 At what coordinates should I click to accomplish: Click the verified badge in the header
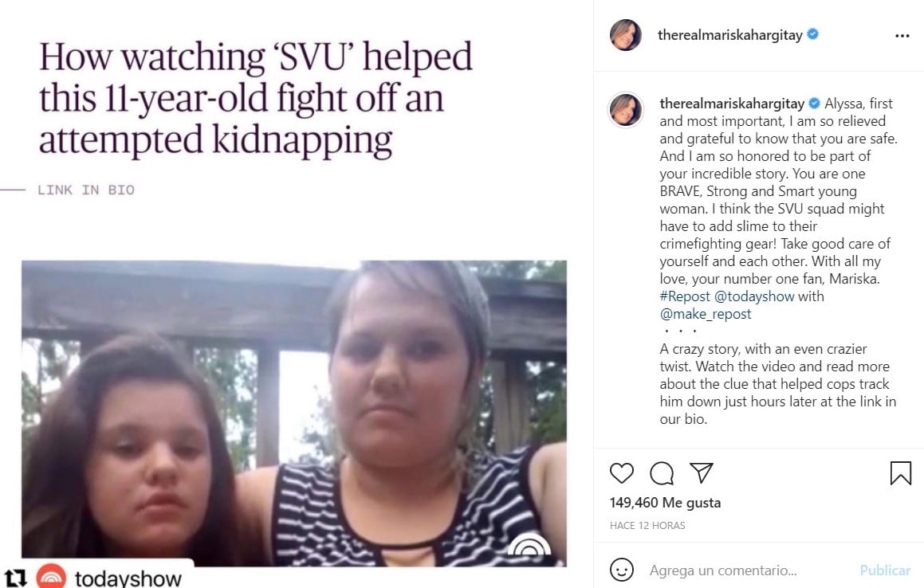812,34
